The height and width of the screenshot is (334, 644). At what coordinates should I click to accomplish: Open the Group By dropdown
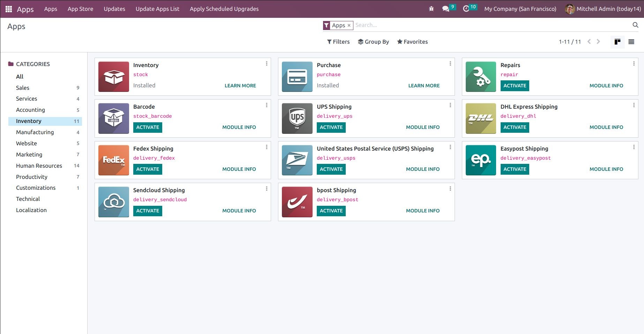pos(373,42)
